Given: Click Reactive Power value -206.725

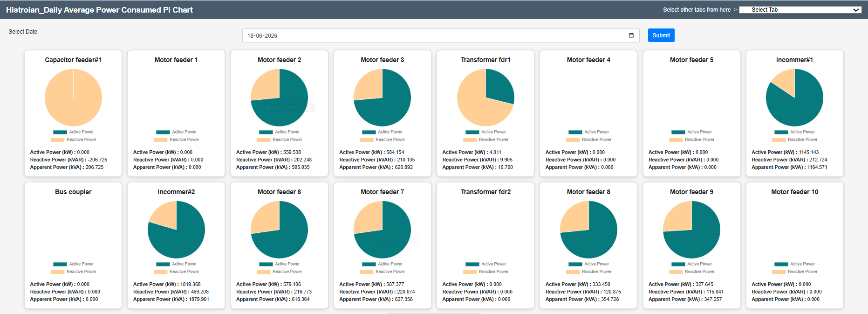Looking at the screenshot, I should [x=97, y=160].
